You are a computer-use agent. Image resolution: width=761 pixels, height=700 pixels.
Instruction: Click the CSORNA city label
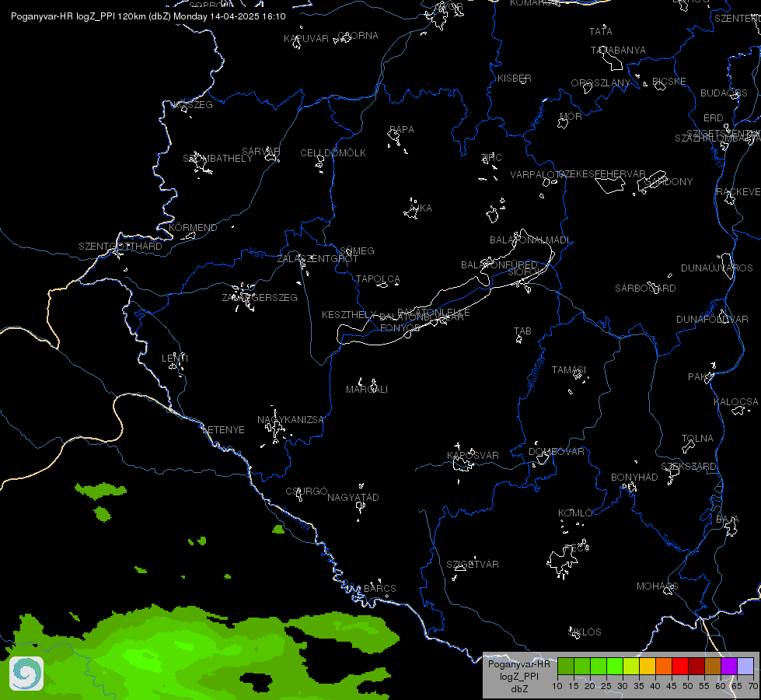tap(358, 36)
